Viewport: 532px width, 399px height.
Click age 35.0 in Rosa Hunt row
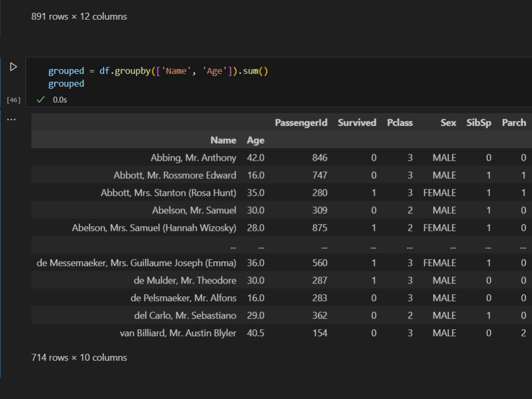click(x=255, y=193)
